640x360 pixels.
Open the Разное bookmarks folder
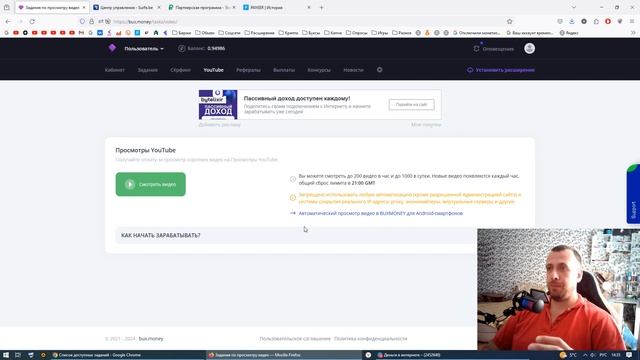(x=402, y=33)
